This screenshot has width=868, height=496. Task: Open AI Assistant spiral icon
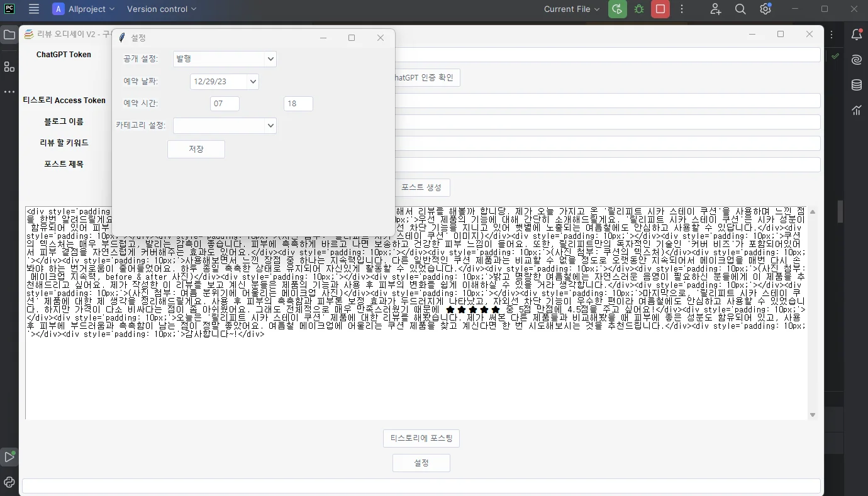[x=857, y=60]
